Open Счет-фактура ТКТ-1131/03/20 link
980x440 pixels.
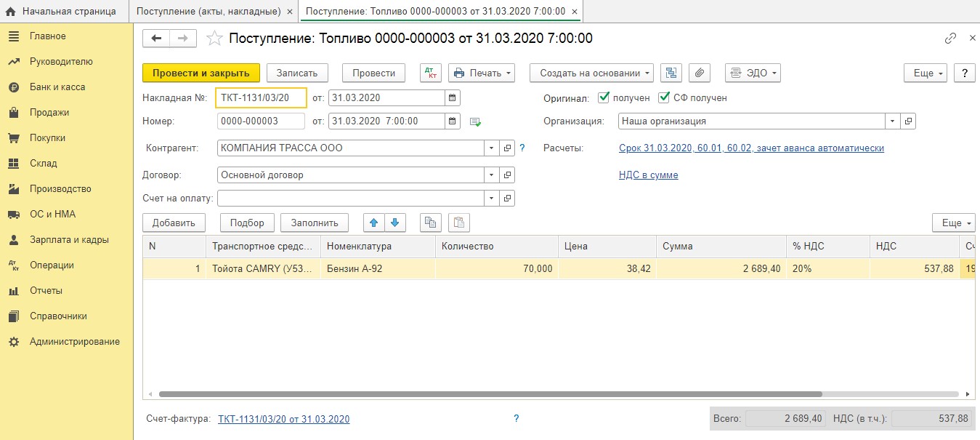tap(284, 420)
